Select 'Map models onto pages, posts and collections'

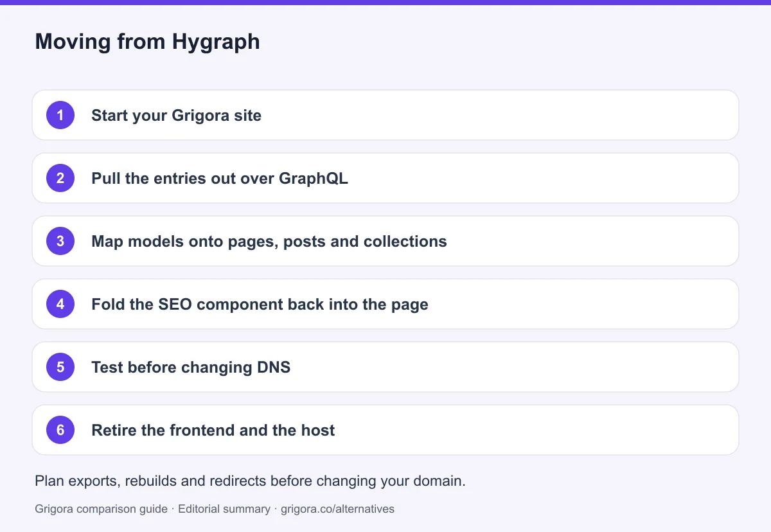click(385, 241)
